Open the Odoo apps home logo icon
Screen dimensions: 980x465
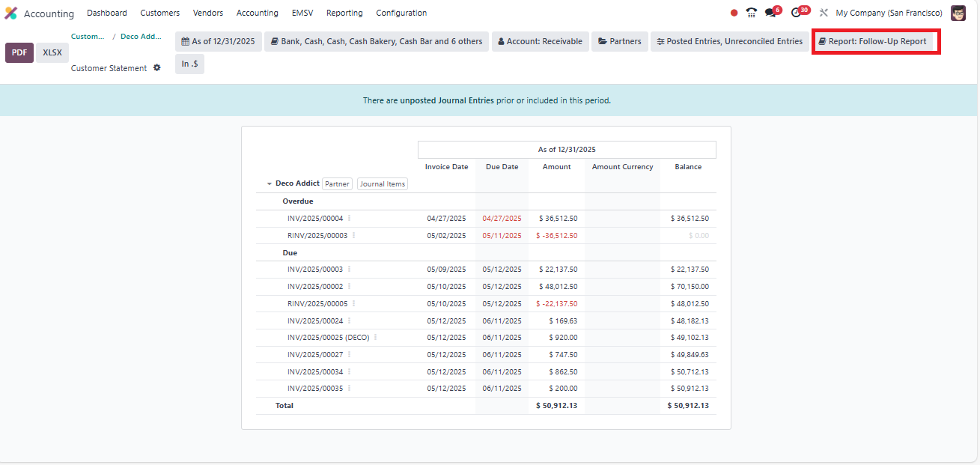(11, 13)
